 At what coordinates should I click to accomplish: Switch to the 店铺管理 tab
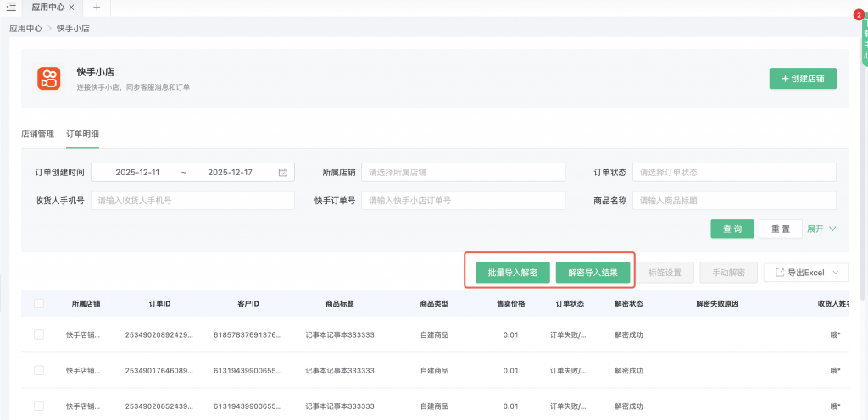pyautogui.click(x=37, y=134)
